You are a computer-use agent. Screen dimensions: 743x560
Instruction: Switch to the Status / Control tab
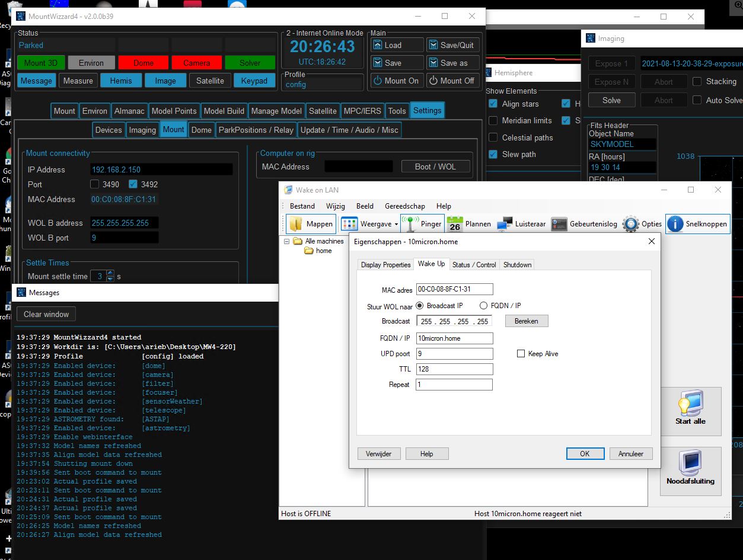(x=474, y=264)
